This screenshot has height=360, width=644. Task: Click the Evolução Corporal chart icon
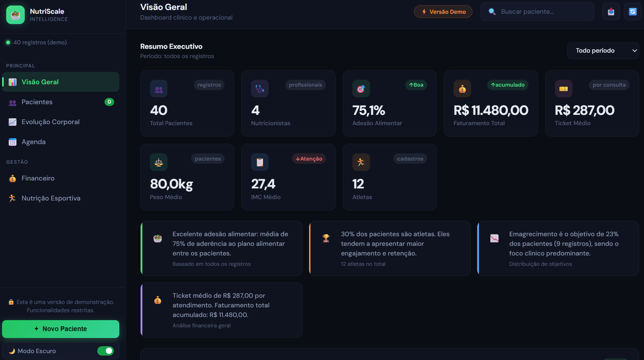[12, 122]
